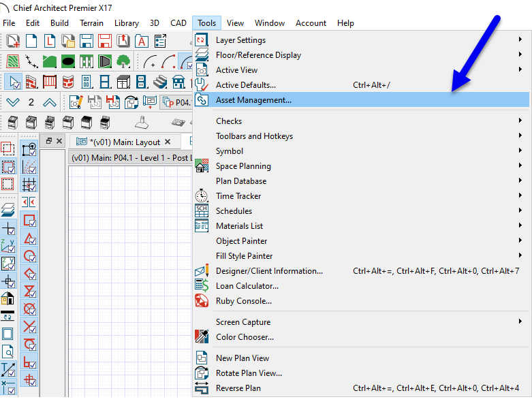This screenshot has height=408, width=532.
Task: Click the Object Painter menu entry
Action: tap(361, 240)
